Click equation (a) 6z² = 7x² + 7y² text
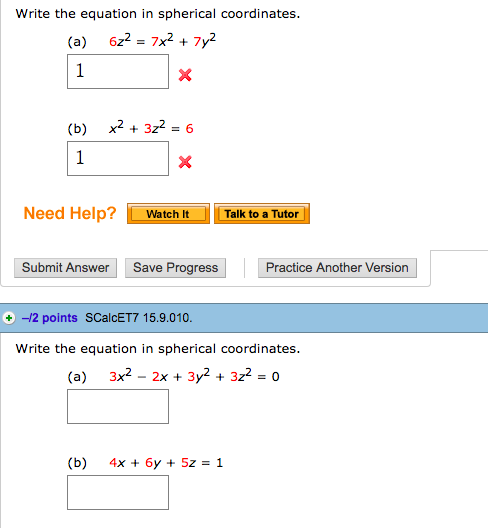 coord(162,41)
